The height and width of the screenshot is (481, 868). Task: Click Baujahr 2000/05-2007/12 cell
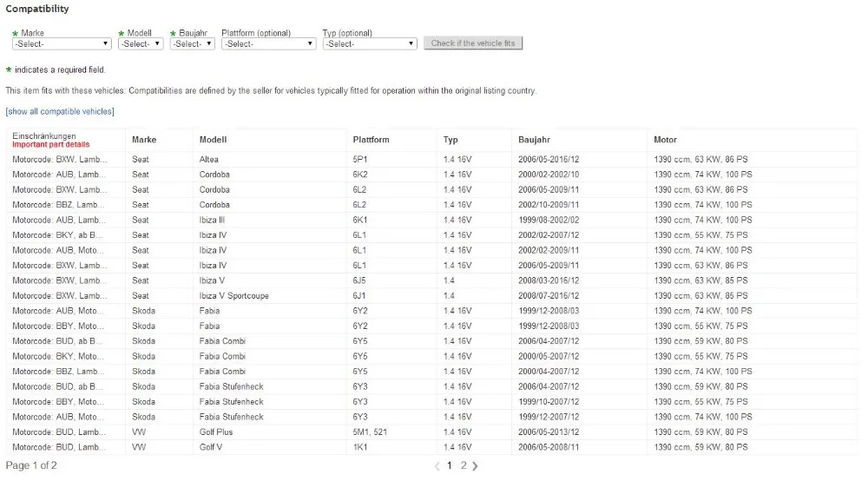pyautogui.click(x=549, y=357)
